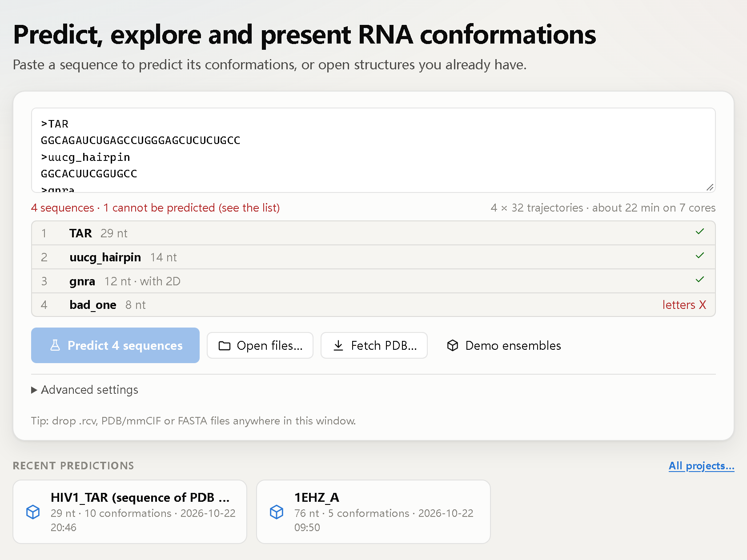Image resolution: width=747 pixels, height=560 pixels.
Task: Open the HIV1_TAR recent prediction card
Action: [130, 512]
